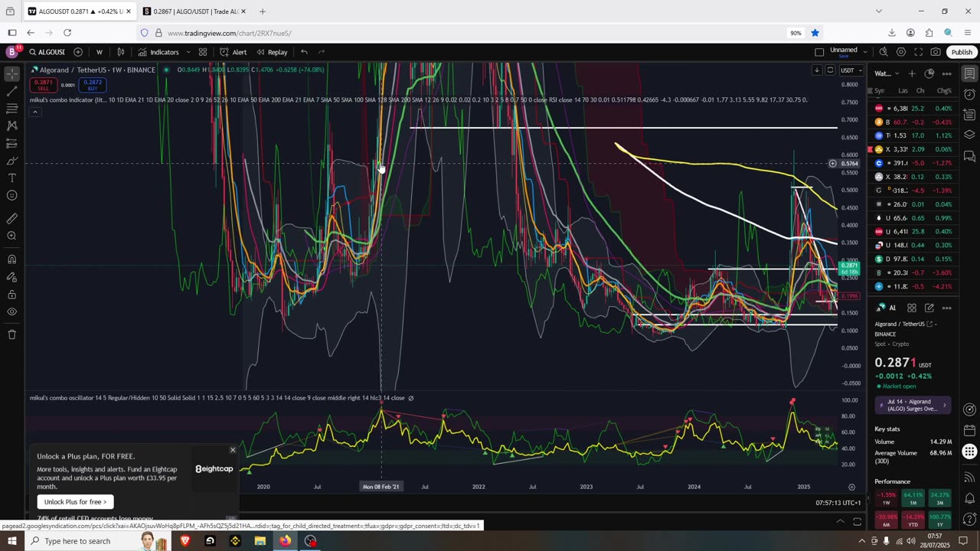This screenshot has height=551, width=980.
Task: Bookmark page with star icon
Action: point(815,33)
